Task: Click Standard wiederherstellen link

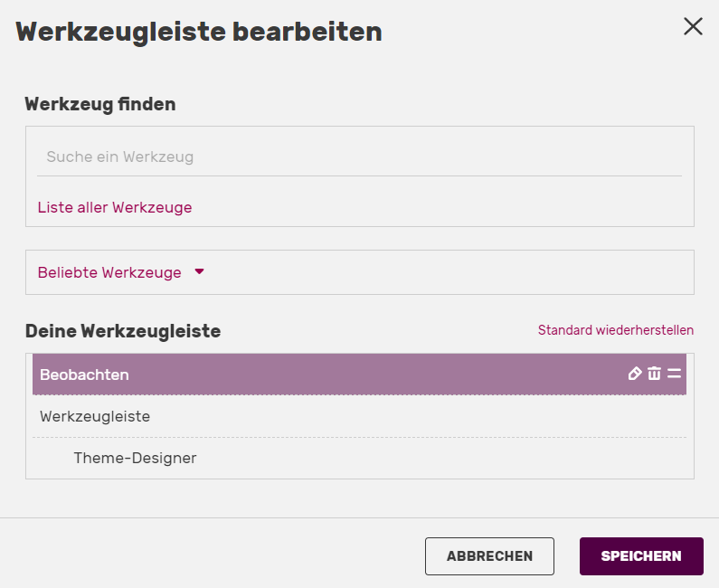Action: tap(615, 330)
